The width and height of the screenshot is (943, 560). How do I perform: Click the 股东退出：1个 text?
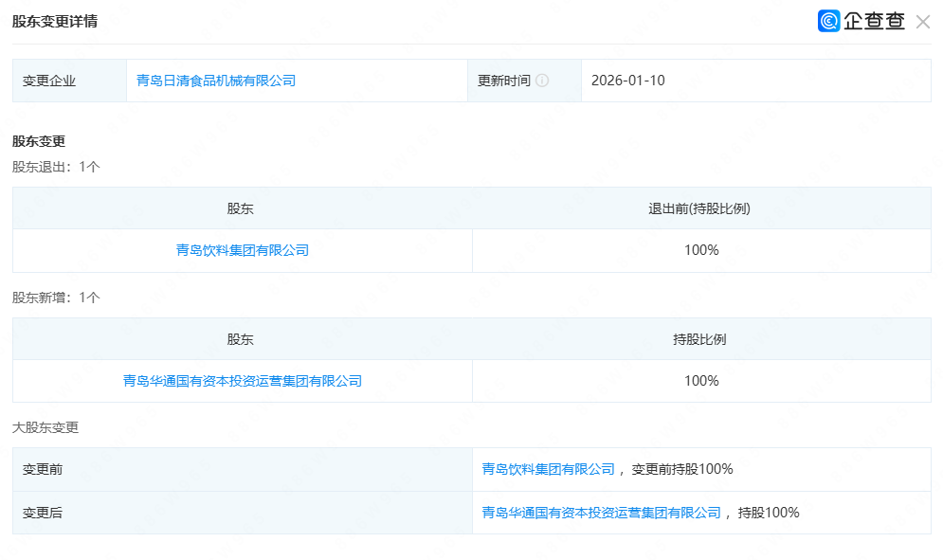point(56,167)
